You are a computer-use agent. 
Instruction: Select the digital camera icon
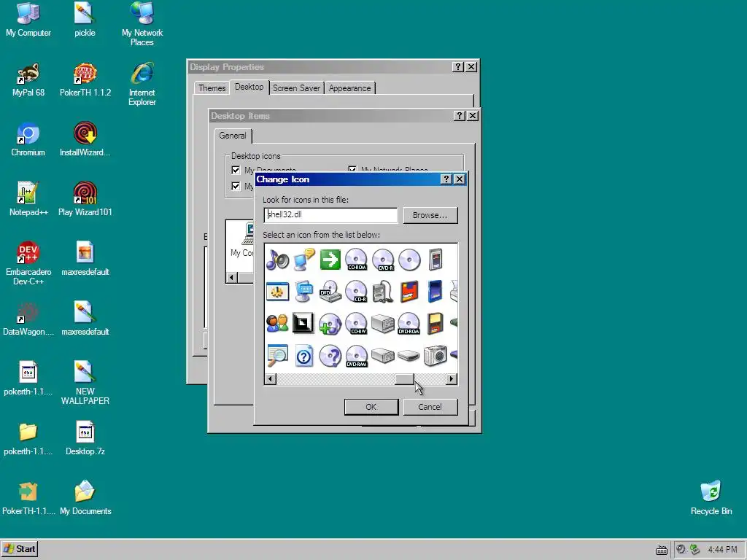coord(435,356)
